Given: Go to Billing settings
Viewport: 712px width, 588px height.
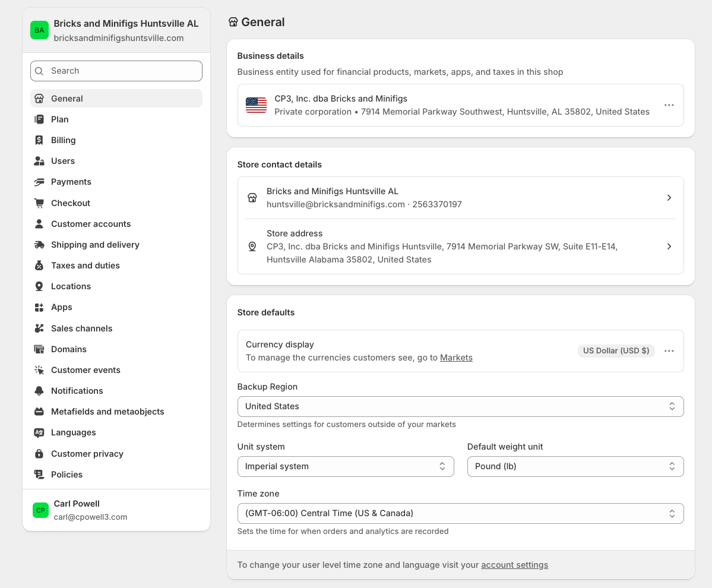Looking at the screenshot, I should pyautogui.click(x=116, y=140).
